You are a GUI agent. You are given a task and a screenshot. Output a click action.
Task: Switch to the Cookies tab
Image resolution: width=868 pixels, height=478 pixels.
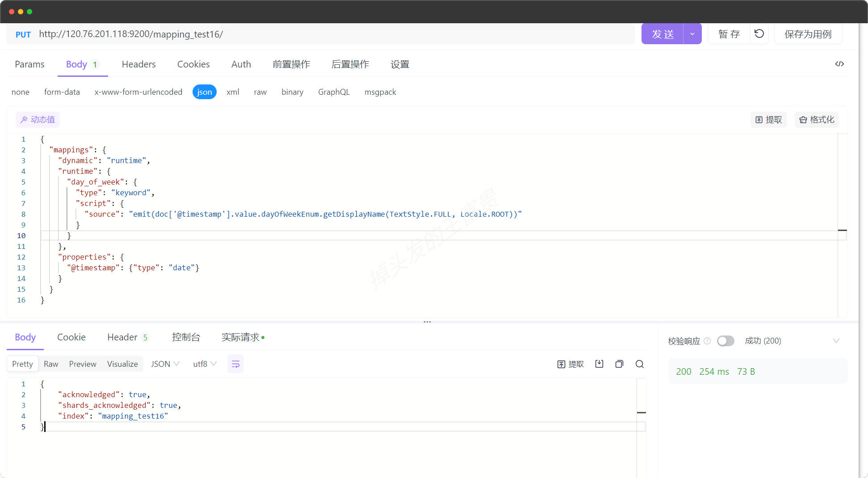[193, 64]
